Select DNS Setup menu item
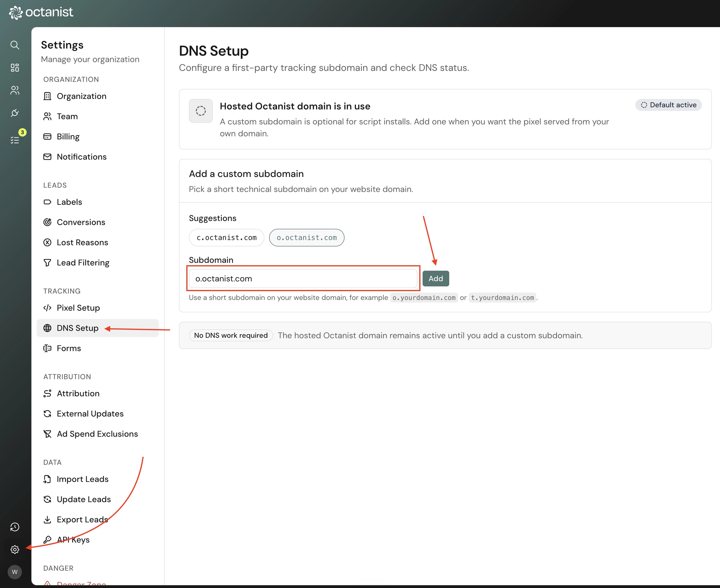Image resolution: width=720 pixels, height=588 pixels. click(x=98, y=328)
